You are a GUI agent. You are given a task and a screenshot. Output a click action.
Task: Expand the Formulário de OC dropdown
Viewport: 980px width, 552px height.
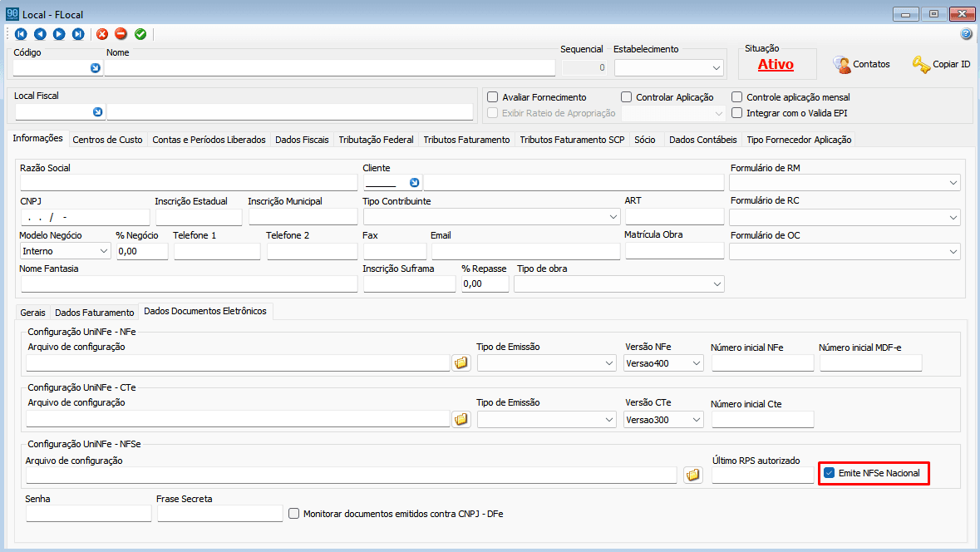pyautogui.click(x=953, y=251)
